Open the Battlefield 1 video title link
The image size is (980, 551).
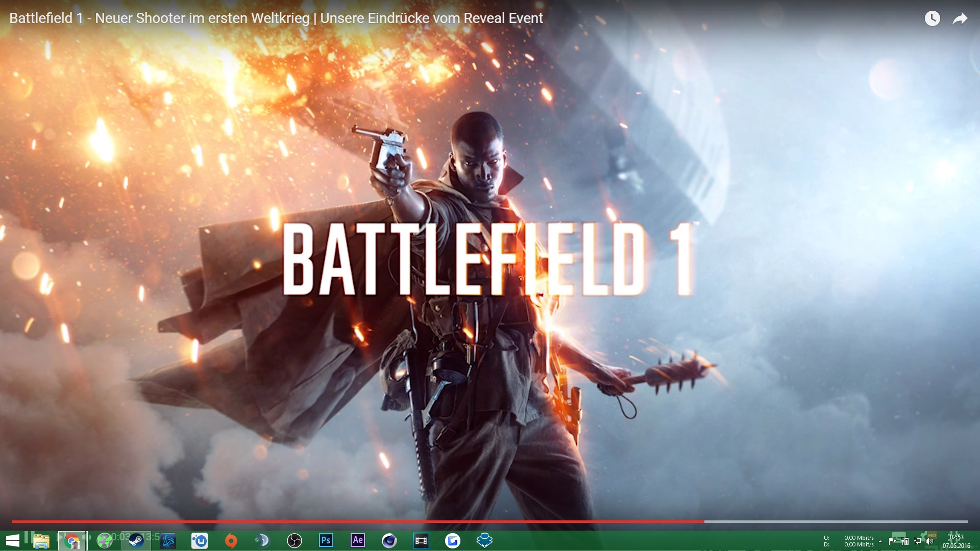coord(276,18)
